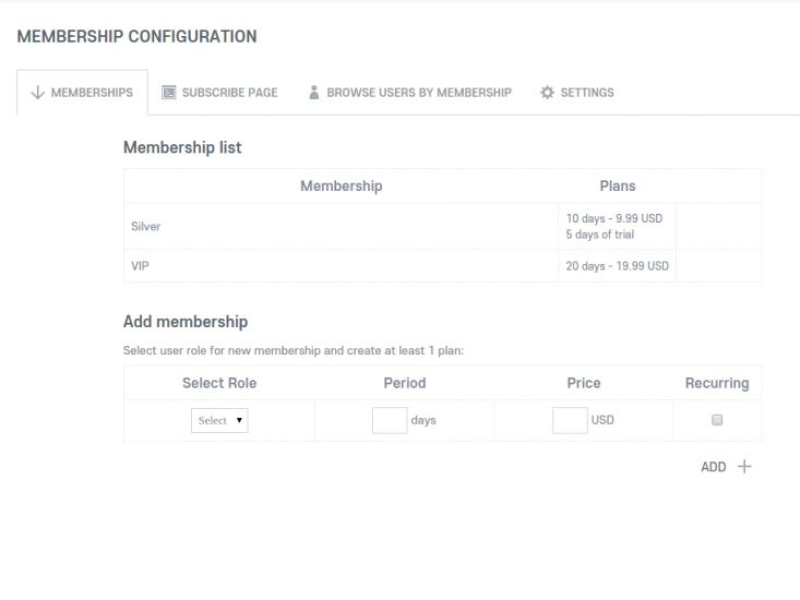Click the Silver plan 10 days entry
Image resolution: width=800 pixels, height=600 pixels.
613,219
